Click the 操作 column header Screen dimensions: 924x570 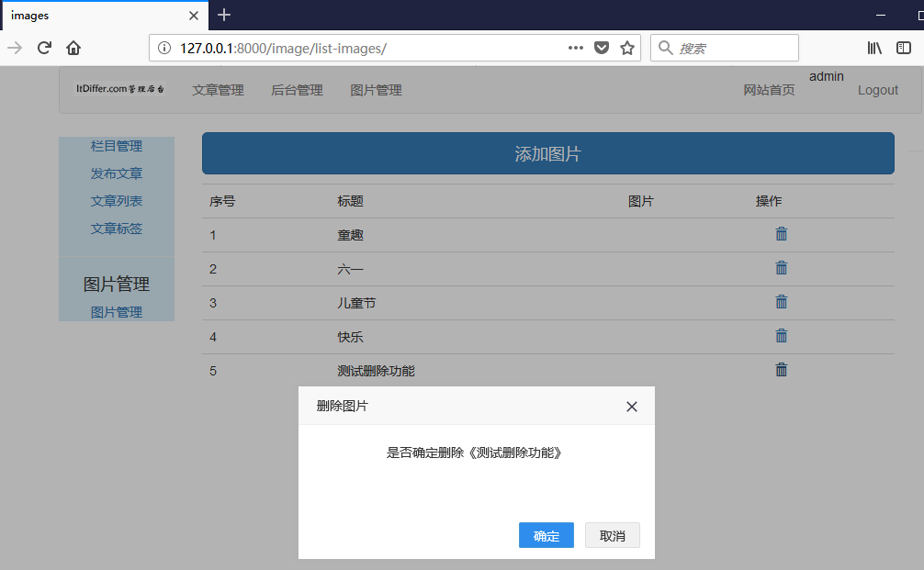(769, 201)
